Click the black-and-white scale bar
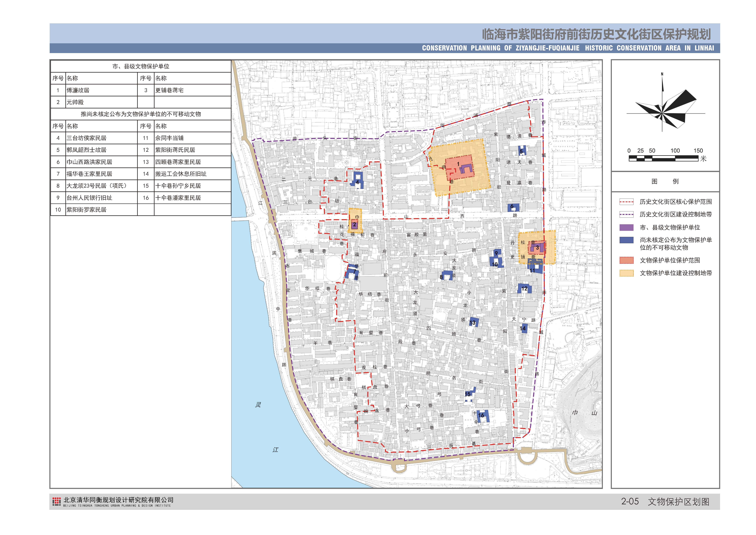The width and height of the screenshot is (756, 535). [x=664, y=159]
